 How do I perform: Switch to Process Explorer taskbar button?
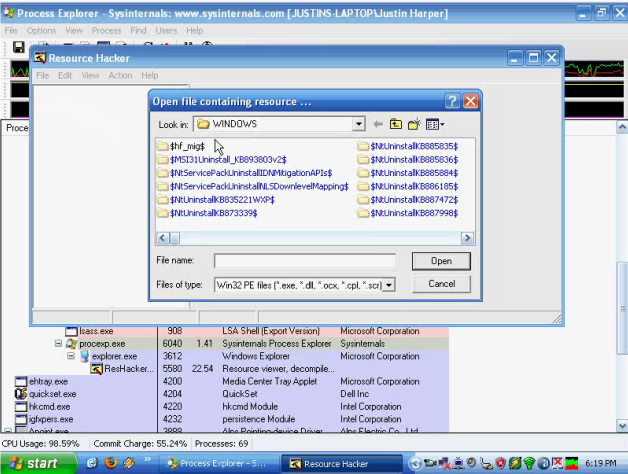217,464
